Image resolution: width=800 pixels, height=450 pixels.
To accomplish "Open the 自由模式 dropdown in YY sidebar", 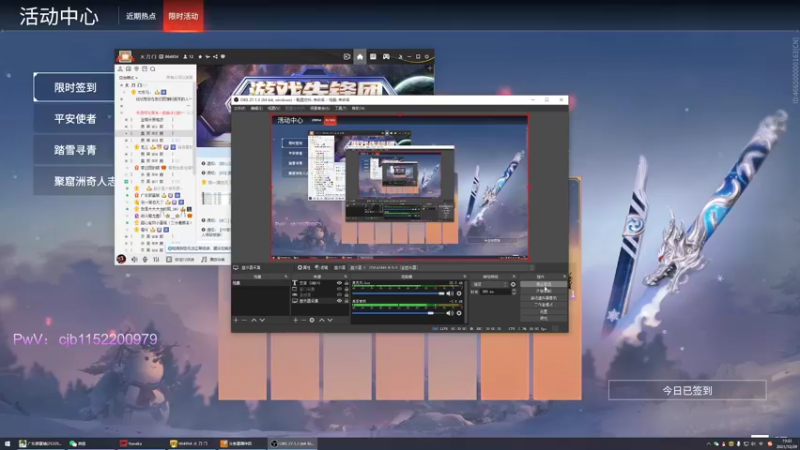I will tap(128, 78).
